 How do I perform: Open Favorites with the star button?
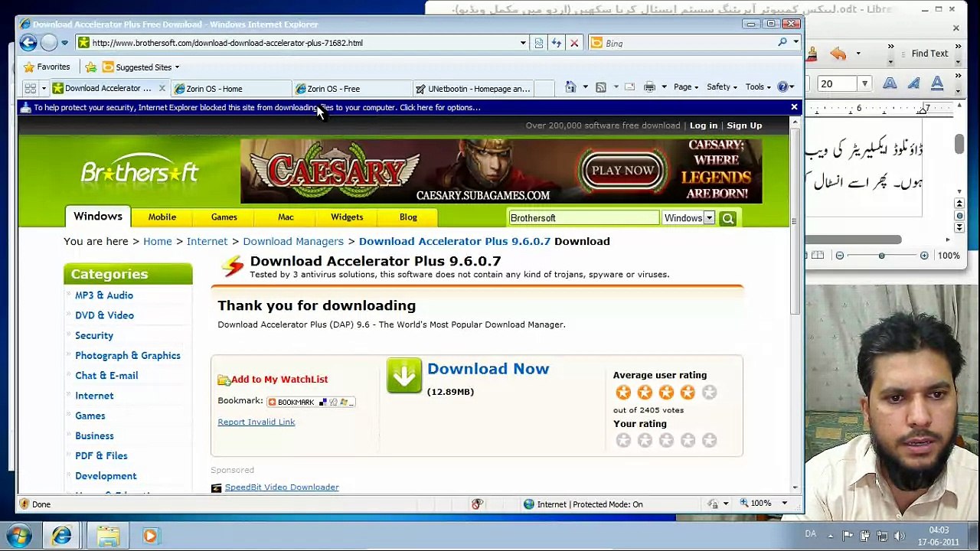pos(47,67)
